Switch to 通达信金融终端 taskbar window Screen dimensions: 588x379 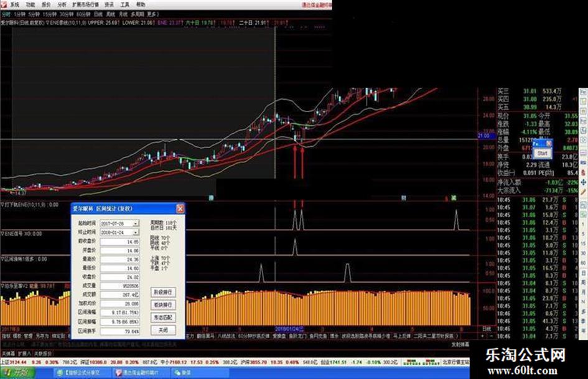[x=141, y=373]
